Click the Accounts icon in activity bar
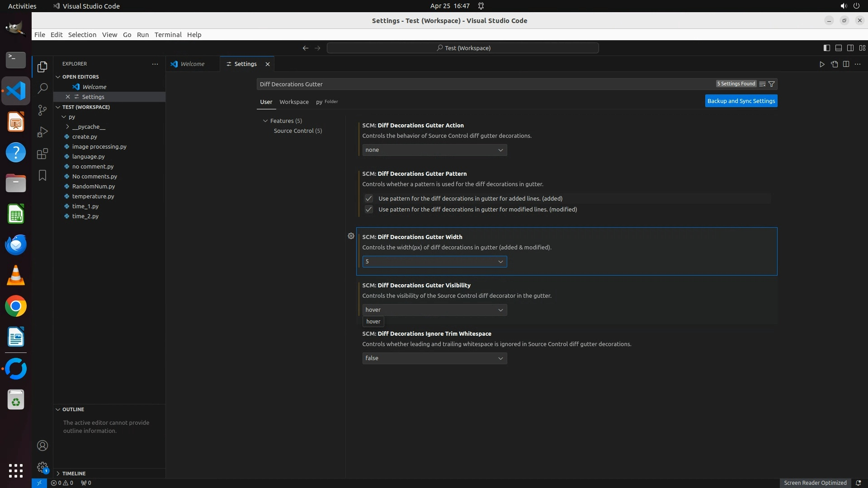Viewport: 868px width, 488px height. pos(42,446)
